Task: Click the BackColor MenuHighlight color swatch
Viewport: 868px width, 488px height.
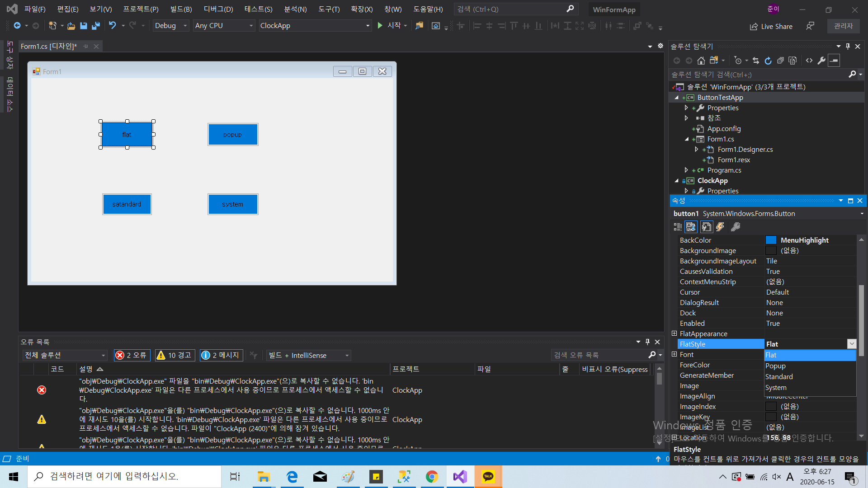Action: tap(771, 240)
